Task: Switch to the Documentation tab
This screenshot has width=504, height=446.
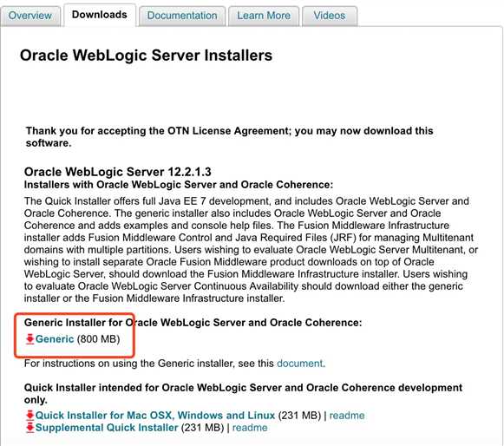Action: point(182,16)
